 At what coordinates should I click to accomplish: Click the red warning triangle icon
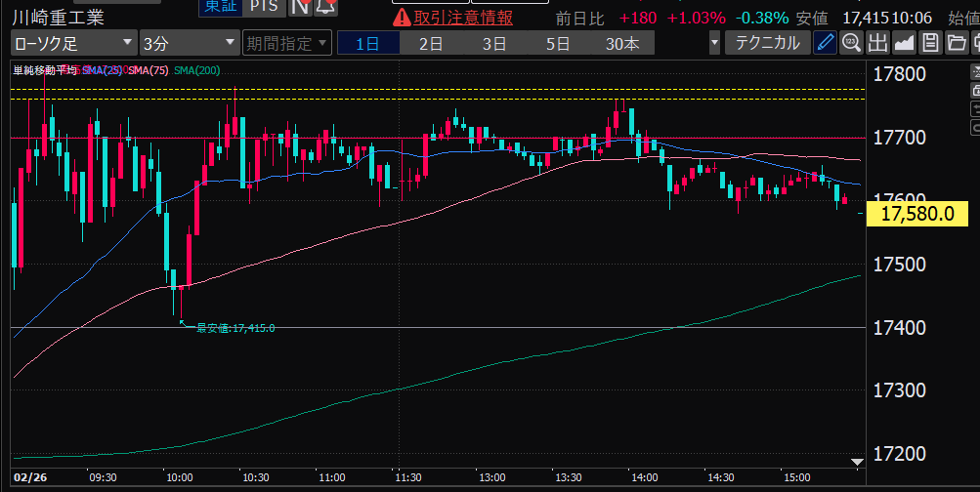click(x=401, y=18)
